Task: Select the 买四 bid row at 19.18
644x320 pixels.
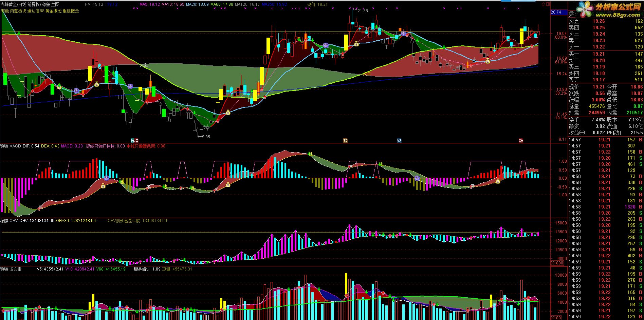Action: pyautogui.click(x=606, y=73)
